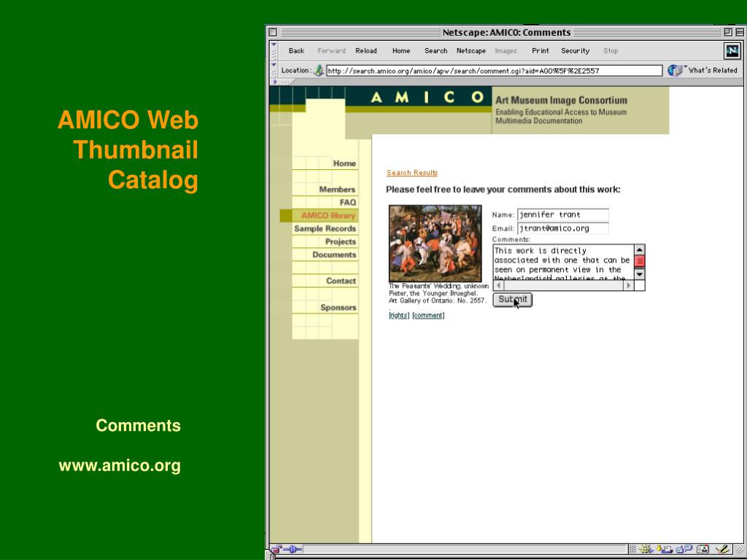Click the location bookmark page icon

319,71
